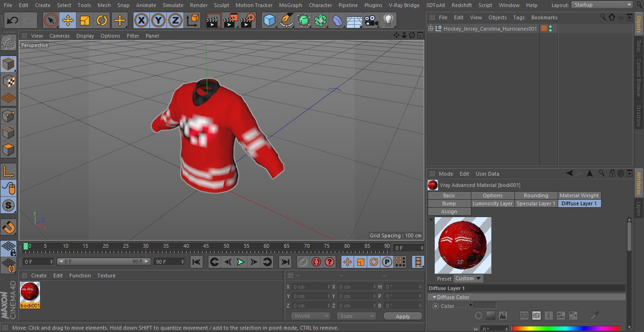Toggle Position keyframe recording
Image resolution: width=644 pixels, height=332 pixels.
tap(347, 262)
